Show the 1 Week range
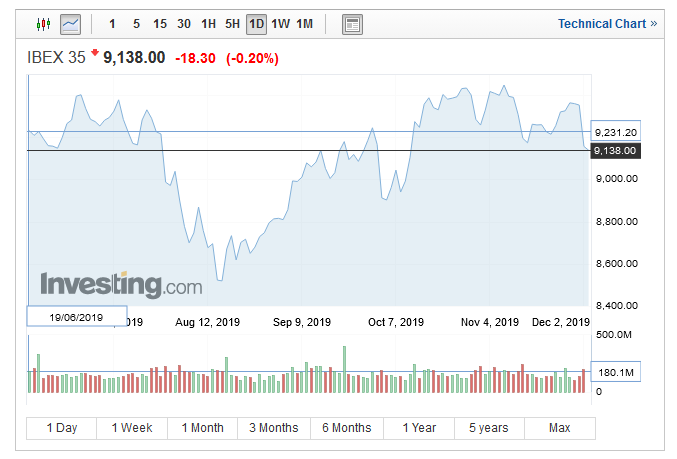The width and height of the screenshot is (677, 459). tap(132, 428)
